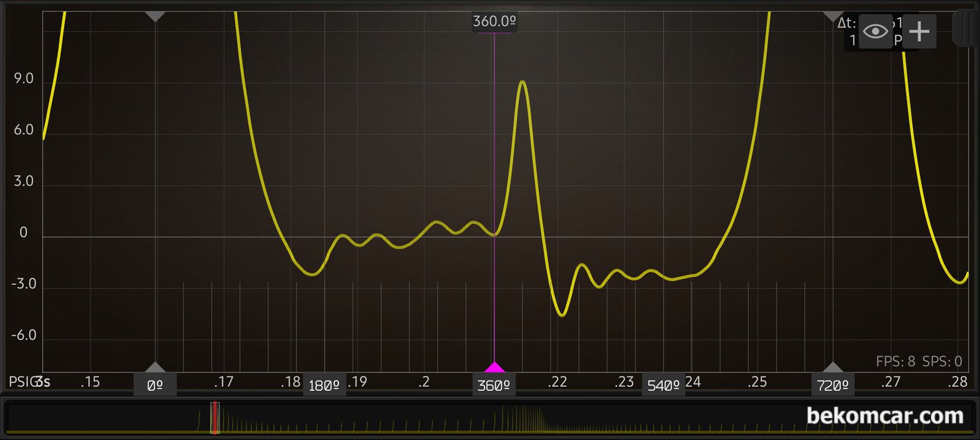Select the 540º degree label

click(x=663, y=385)
